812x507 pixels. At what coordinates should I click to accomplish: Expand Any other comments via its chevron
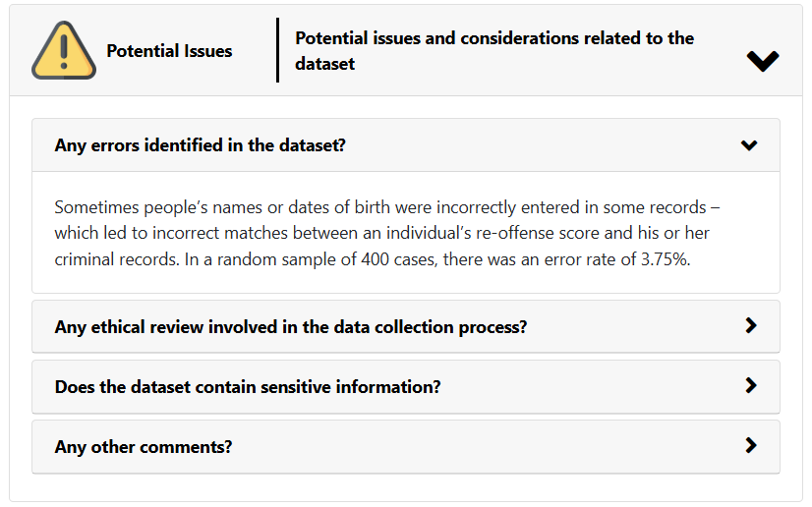click(751, 445)
